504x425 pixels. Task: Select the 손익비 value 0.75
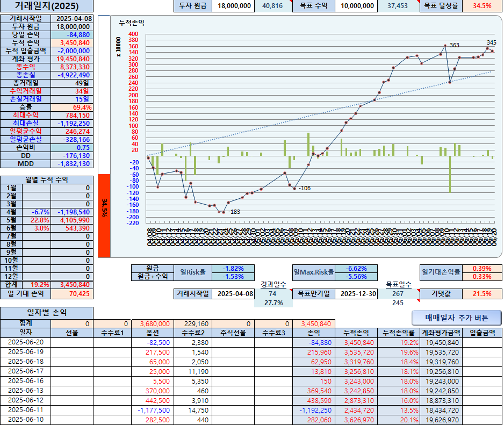[72, 148]
